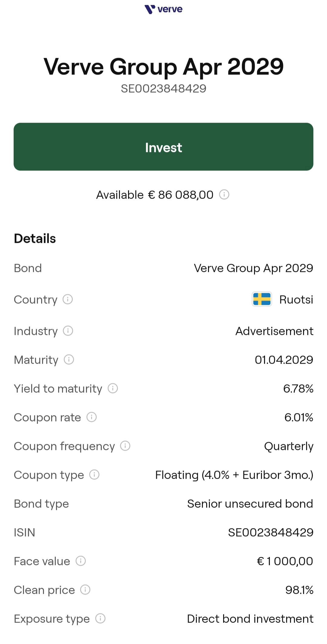Tap the Swedish flag icon
Viewport: 327px width, 644px height.
pos(262,299)
